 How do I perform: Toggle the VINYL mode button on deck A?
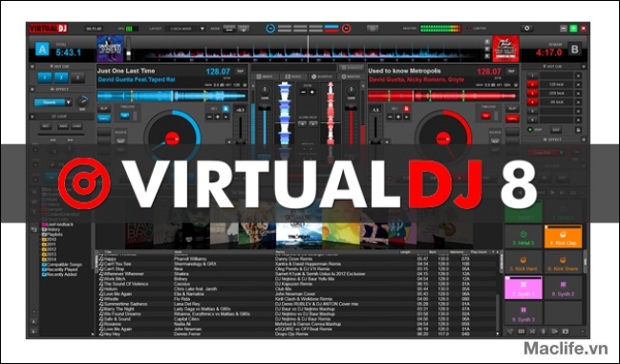[x=104, y=118]
